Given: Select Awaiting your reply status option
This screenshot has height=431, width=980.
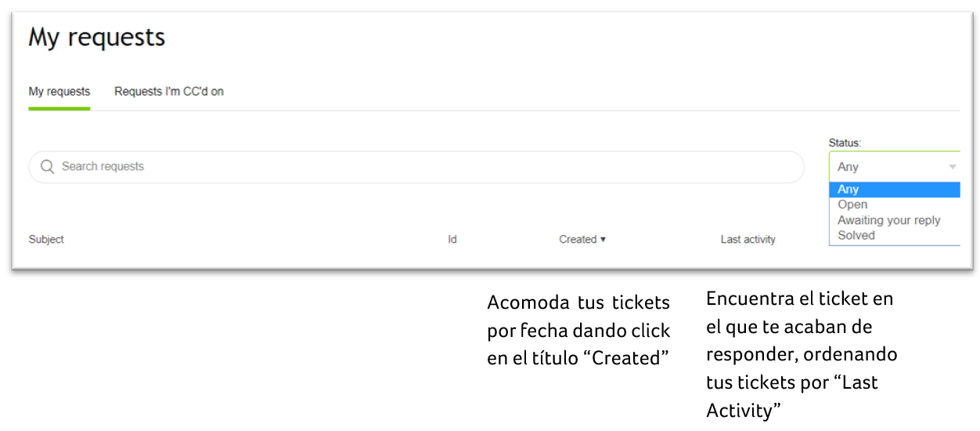Looking at the screenshot, I should tap(888, 220).
